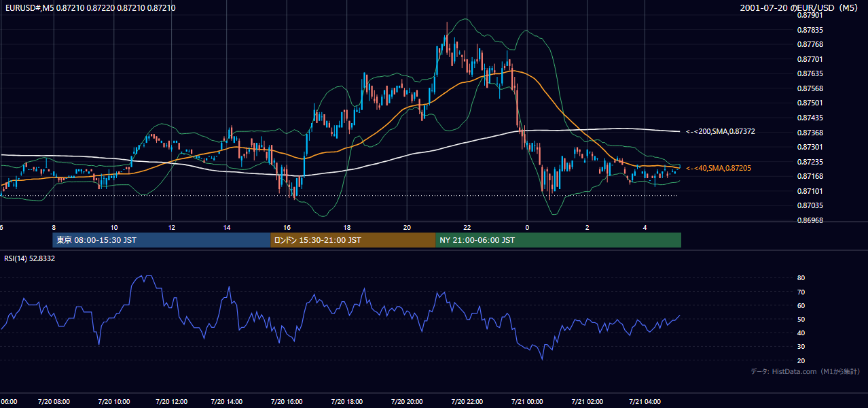This screenshot has height=408, width=868.
Task: Click the 7/20 18:00 time axis label
Action: tap(347, 401)
